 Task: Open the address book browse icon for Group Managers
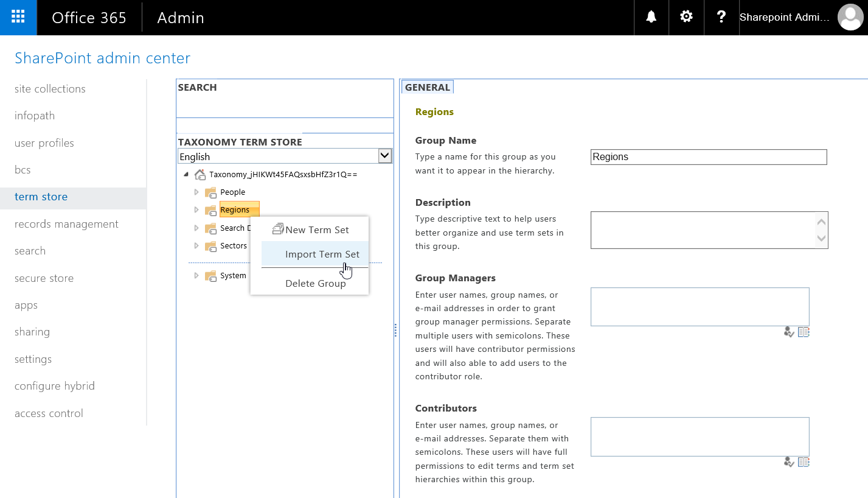coord(804,332)
